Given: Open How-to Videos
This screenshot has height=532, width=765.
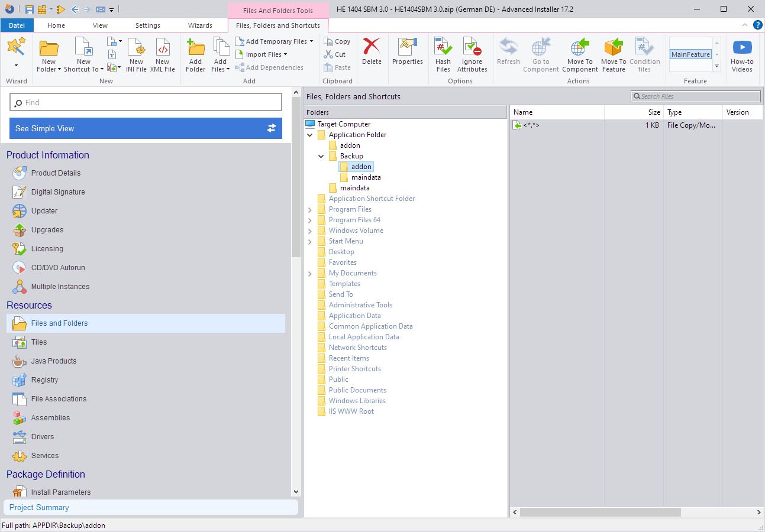Looking at the screenshot, I should [742, 55].
